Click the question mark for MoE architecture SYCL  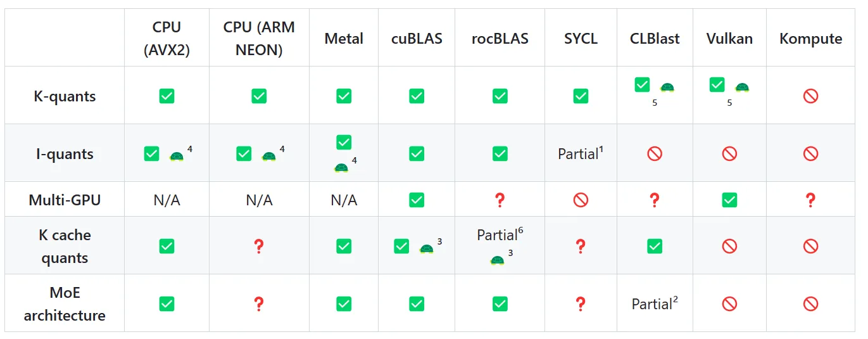(x=581, y=304)
